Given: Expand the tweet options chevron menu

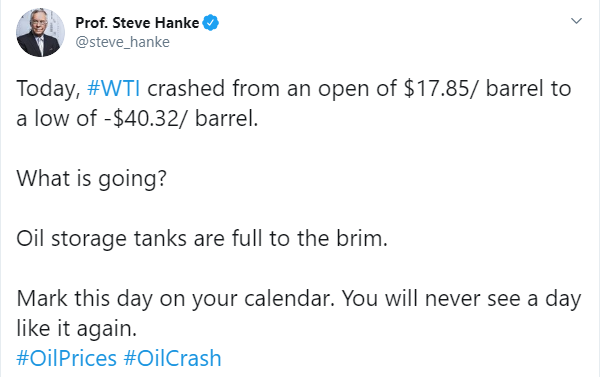Looking at the screenshot, I should point(576,21).
